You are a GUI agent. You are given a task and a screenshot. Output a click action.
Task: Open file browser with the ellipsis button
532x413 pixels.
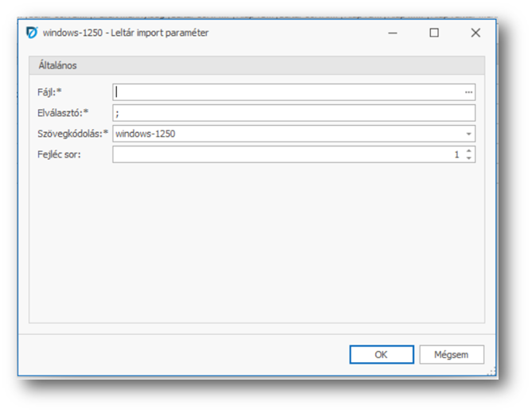pos(469,92)
